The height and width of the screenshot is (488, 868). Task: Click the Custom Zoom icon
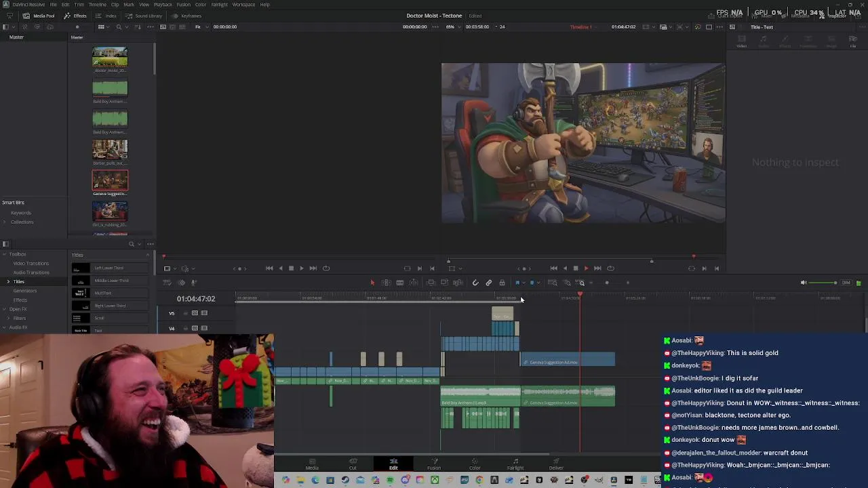point(581,283)
